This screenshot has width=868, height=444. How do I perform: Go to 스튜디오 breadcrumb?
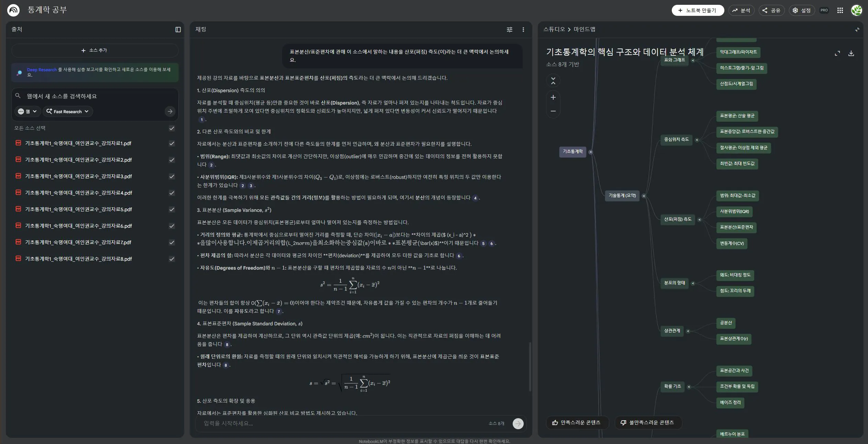[554, 30]
